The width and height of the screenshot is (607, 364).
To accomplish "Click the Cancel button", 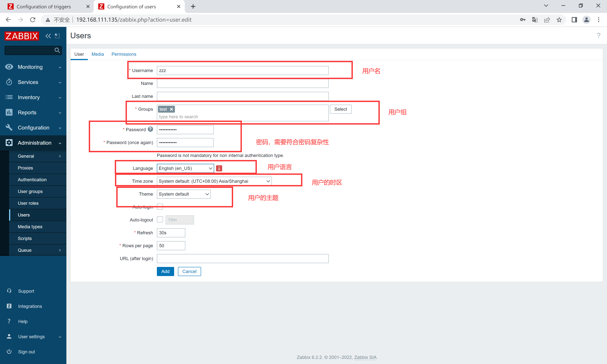I will pos(189,271).
